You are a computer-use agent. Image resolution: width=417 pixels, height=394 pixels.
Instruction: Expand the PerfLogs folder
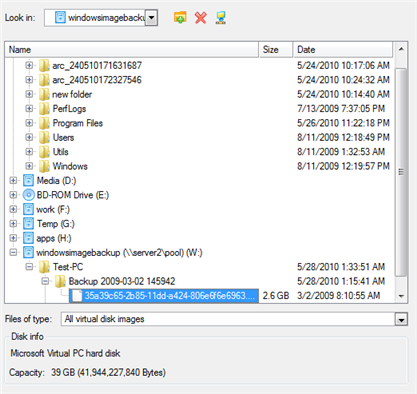[x=29, y=108]
